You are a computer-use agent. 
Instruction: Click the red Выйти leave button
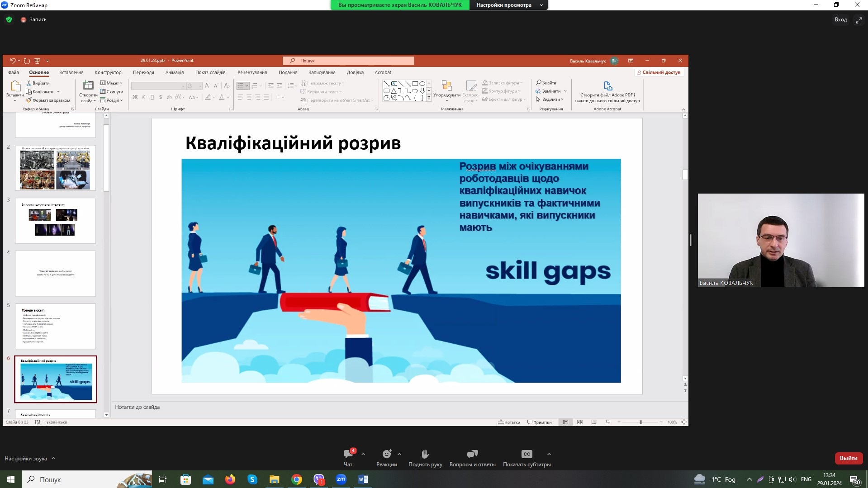click(848, 458)
